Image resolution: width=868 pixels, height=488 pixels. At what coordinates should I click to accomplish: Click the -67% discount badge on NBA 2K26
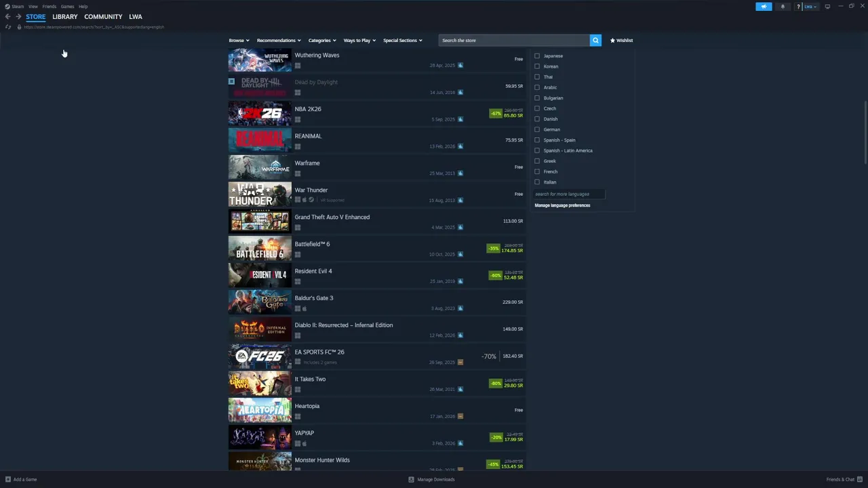click(x=495, y=113)
